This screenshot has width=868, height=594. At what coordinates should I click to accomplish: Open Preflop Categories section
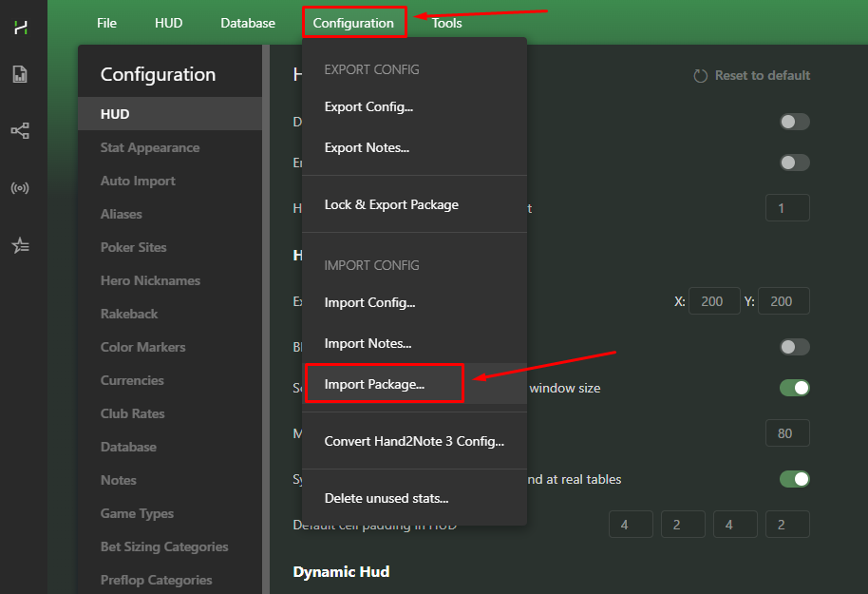170,580
